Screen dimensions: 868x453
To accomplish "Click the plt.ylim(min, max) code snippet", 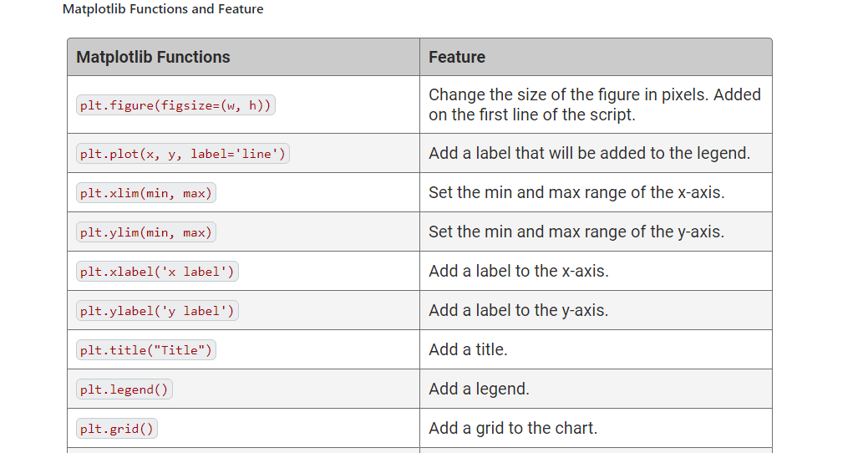I will pyautogui.click(x=145, y=232).
